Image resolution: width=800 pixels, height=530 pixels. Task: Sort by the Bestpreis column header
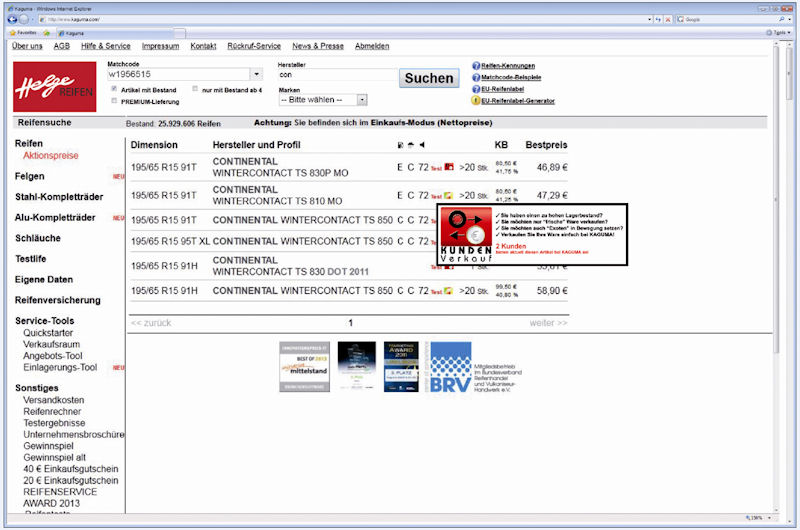pos(546,145)
